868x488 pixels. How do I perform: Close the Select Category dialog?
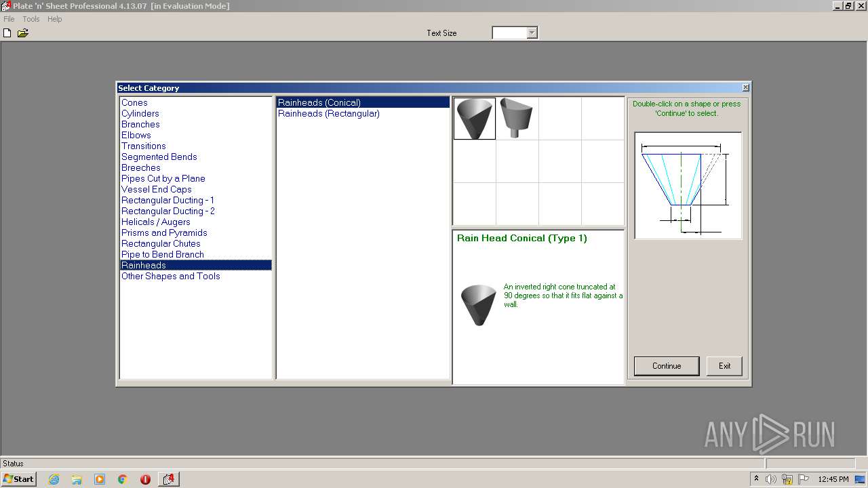pyautogui.click(x=746, y=87)
